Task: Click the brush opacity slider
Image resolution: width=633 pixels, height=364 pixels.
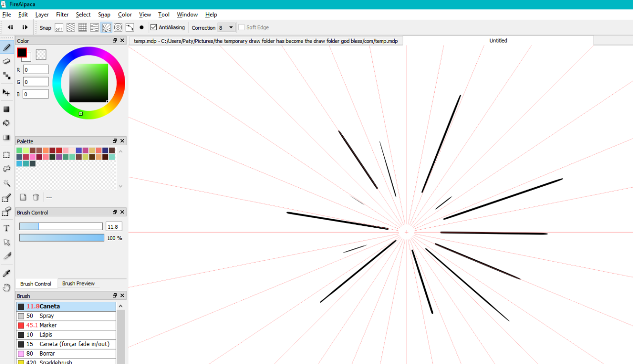Action: point(62,238)
